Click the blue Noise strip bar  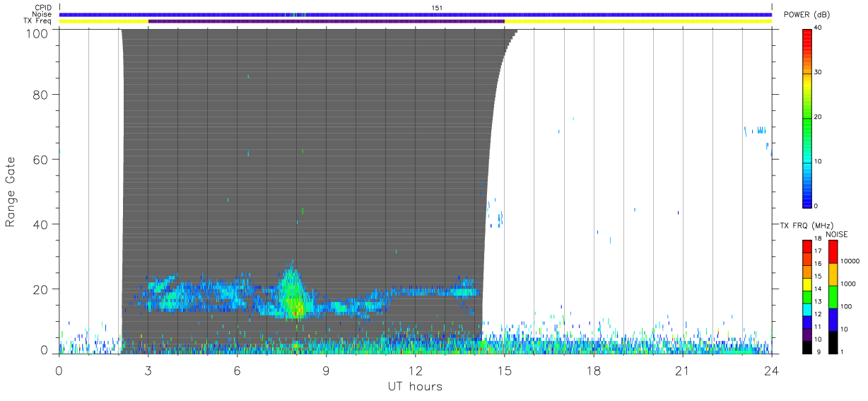416,14
